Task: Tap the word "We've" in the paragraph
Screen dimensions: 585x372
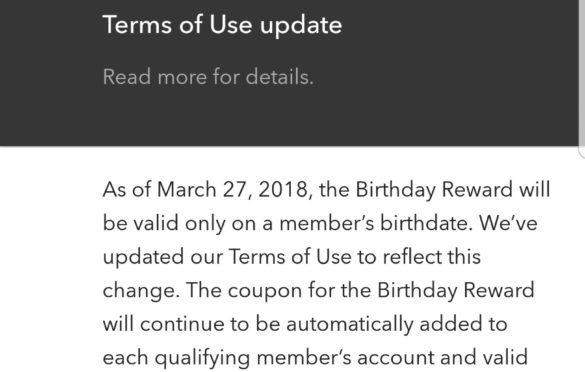Action: 508,223
